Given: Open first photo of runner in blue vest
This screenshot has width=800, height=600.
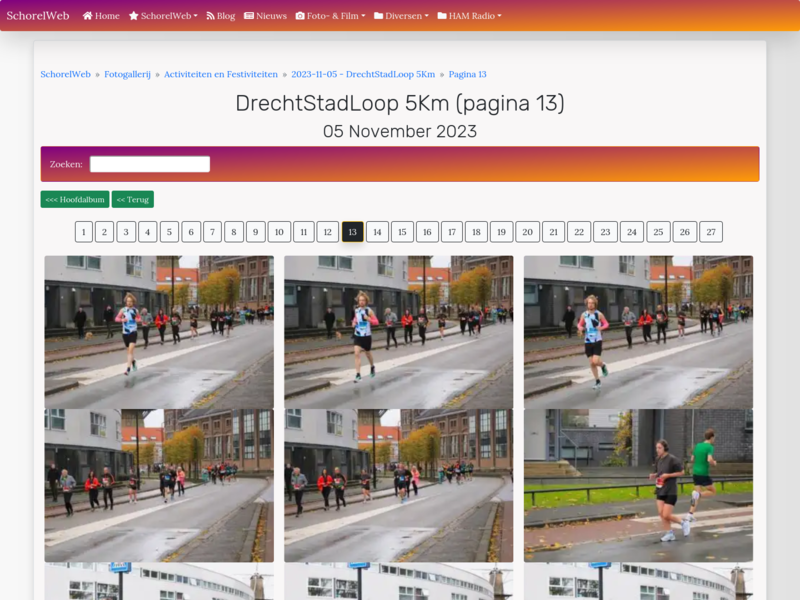Looking at the screenshot, I should (159, 332).
